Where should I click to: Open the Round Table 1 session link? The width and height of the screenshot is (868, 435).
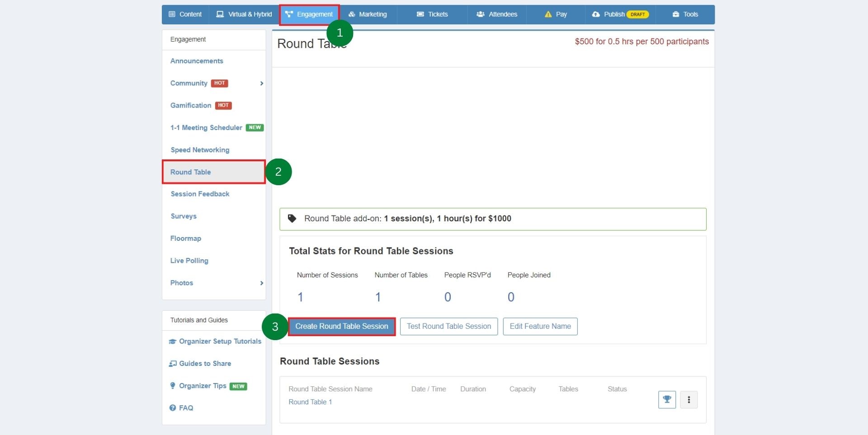pos(310,402)
